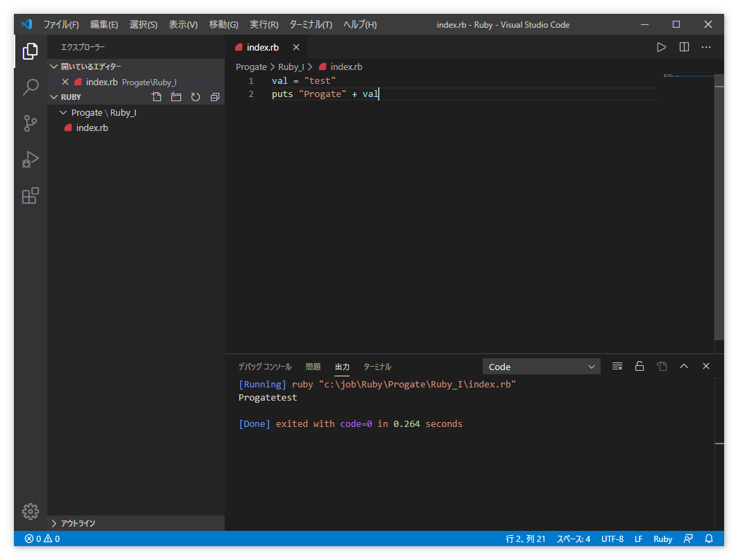Open the Run and Debug view

pyautogui.click(x=31, y=159)
